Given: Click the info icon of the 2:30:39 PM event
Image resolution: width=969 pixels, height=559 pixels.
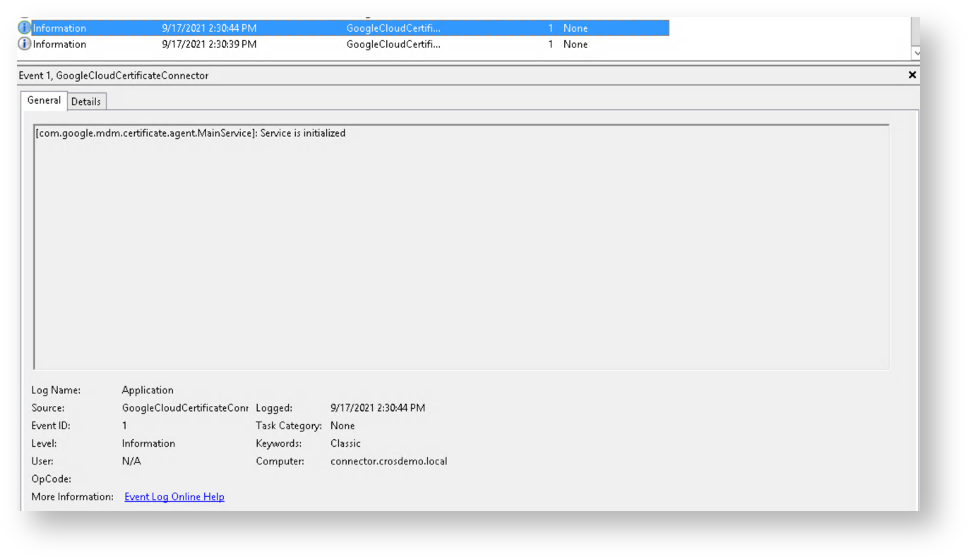Looking at the screenshot, I should (24, 44).
